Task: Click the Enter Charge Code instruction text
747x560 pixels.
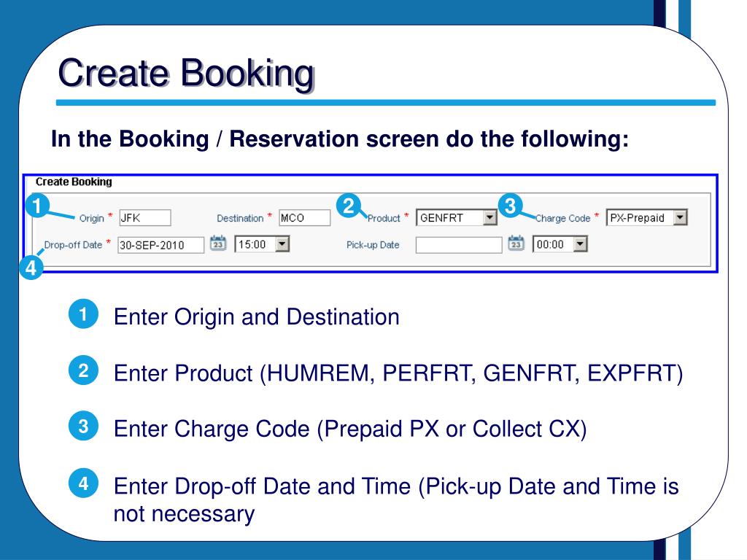Action: [350, 429]
